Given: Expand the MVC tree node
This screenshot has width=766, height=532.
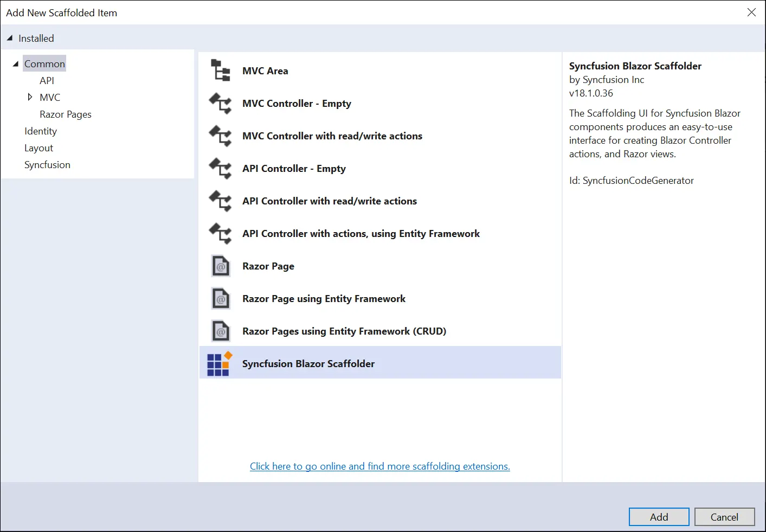Looking at the screenshot, I should tap(30, 97).
